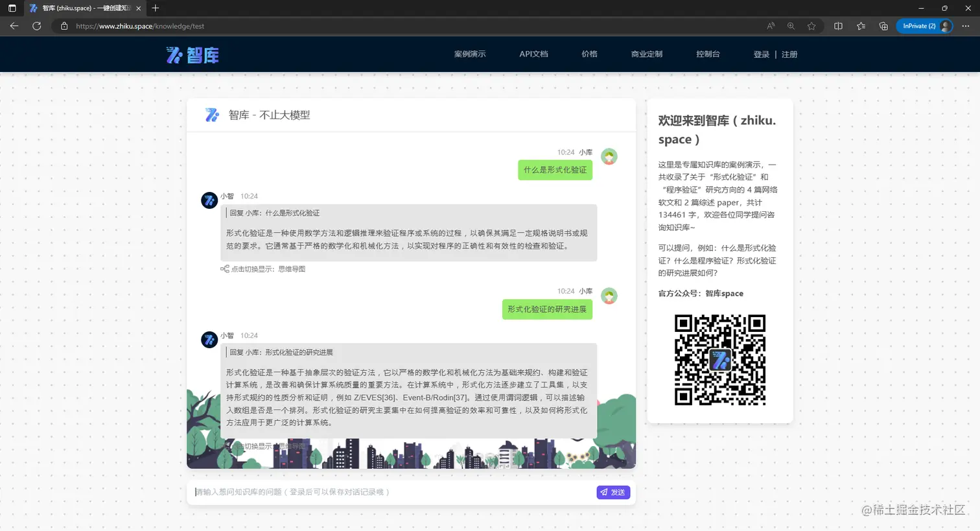Click the 登录 link
Viewport: 980px width, 531px height.
pos(762,55)
